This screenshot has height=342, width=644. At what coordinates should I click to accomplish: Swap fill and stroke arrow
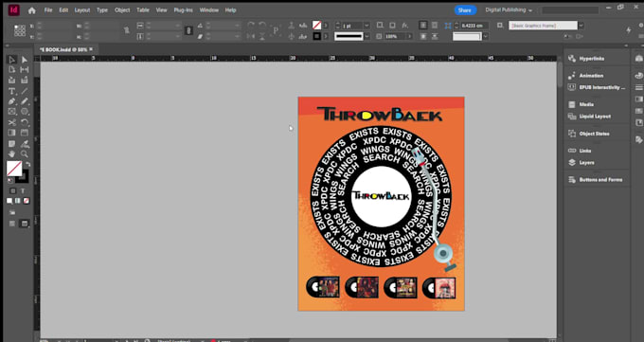pos(27,164)
